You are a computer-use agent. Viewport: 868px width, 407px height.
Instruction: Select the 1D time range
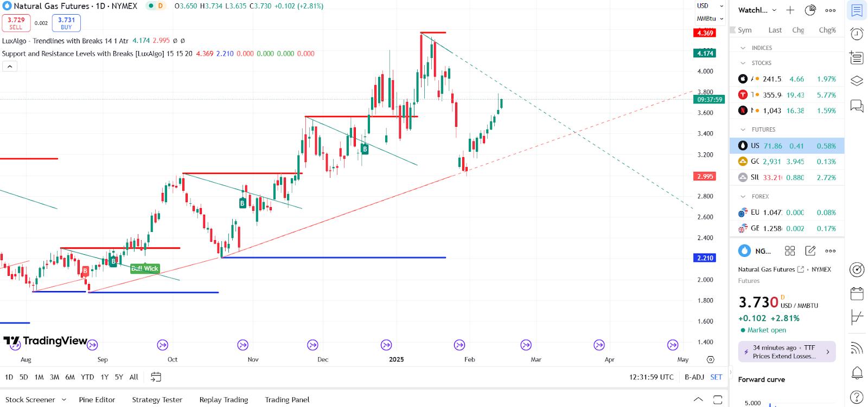click(x=9, y=377)
